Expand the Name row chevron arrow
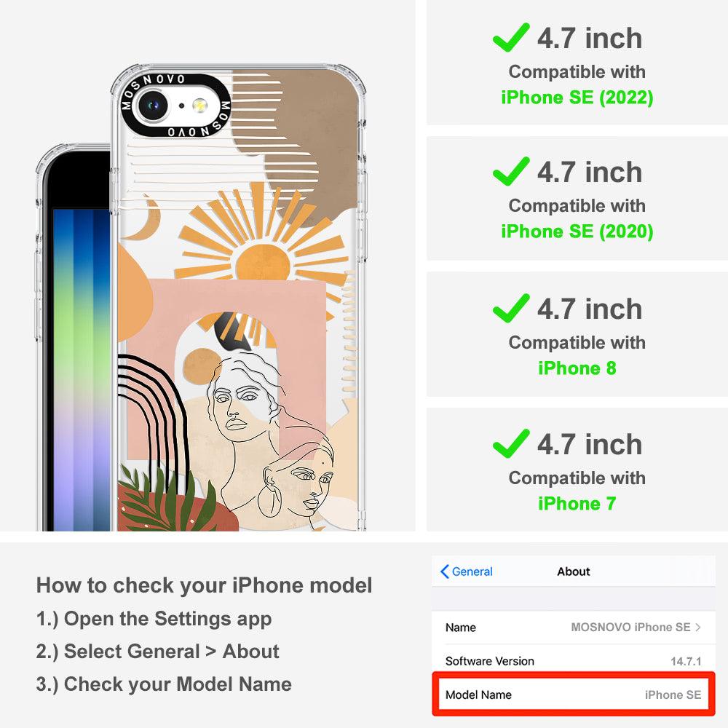 pyautogui.click(x=698, y=628)
